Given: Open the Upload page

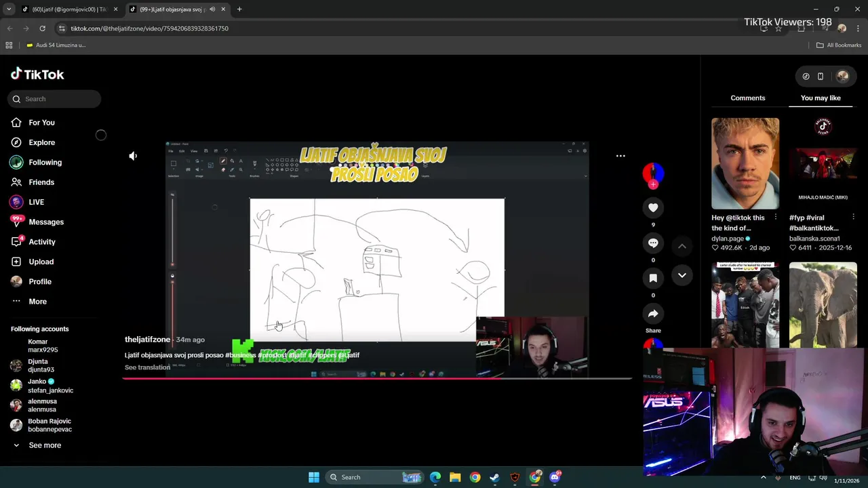Looking at the screenshot, I should click(41, 262).
